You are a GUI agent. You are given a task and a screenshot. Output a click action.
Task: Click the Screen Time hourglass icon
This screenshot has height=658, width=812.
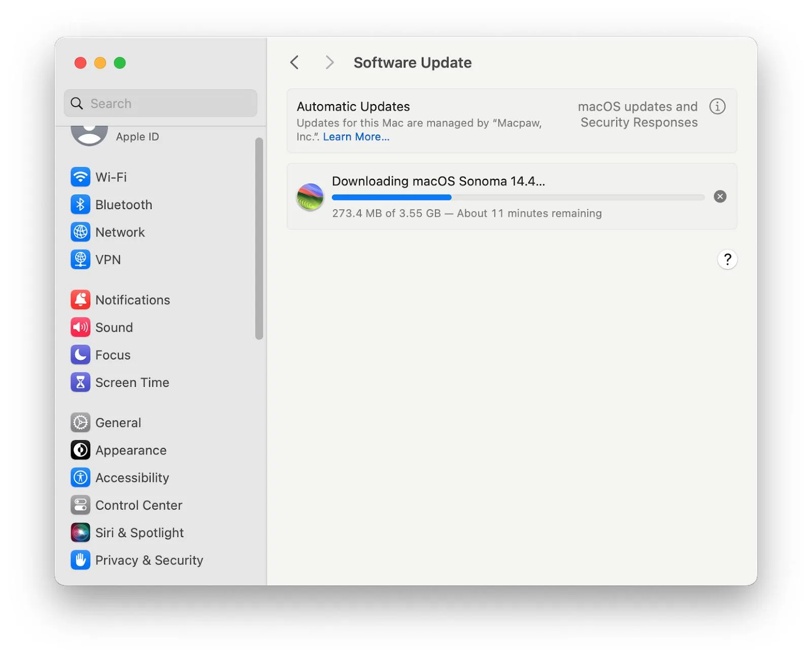click(x=80, y=382)
